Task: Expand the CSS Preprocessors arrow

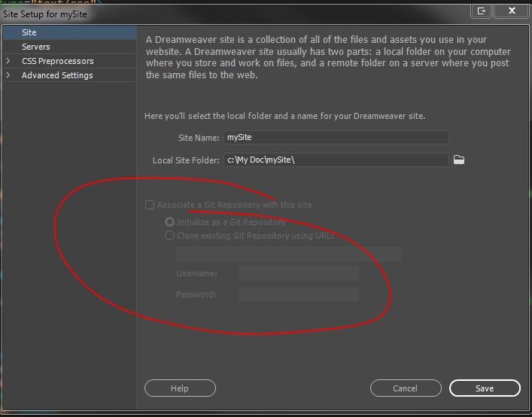Action: pyautogui.click(x=8, y=61)
